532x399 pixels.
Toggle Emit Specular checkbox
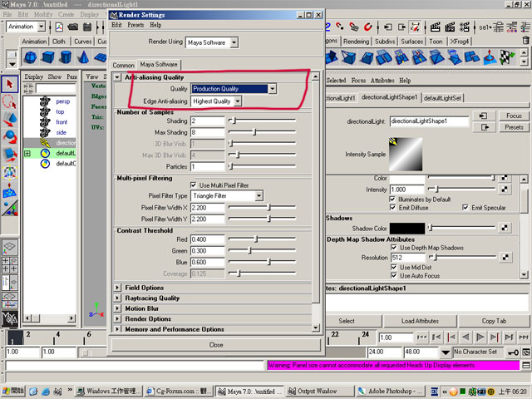[x=465, y=208]
